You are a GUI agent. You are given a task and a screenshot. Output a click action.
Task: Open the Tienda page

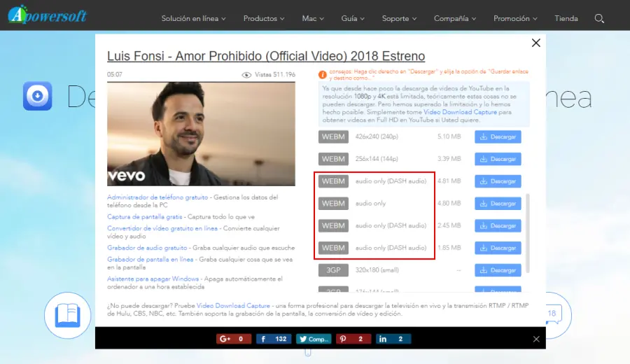[566, 18]
